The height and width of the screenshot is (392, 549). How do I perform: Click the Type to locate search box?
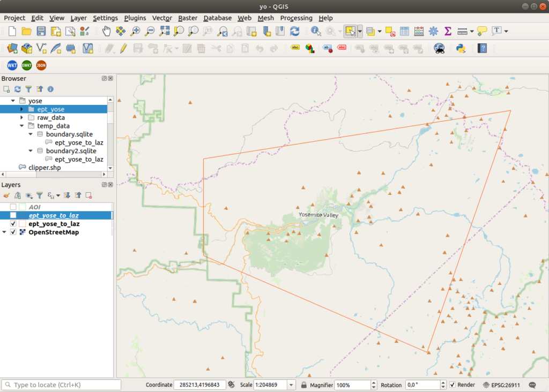pyautogui.click(x=61, y=385)
